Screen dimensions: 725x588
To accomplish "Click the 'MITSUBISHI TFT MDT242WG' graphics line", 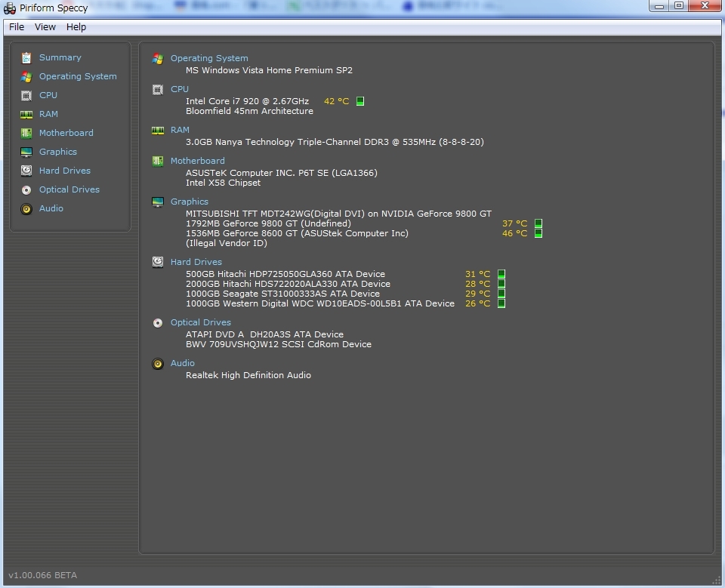I will [x=338, y=214].
